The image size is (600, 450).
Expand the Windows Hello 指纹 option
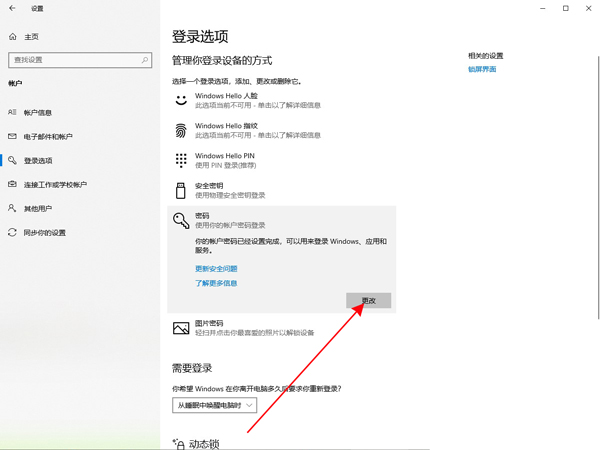pyautogui.click(x=282, y=130)
